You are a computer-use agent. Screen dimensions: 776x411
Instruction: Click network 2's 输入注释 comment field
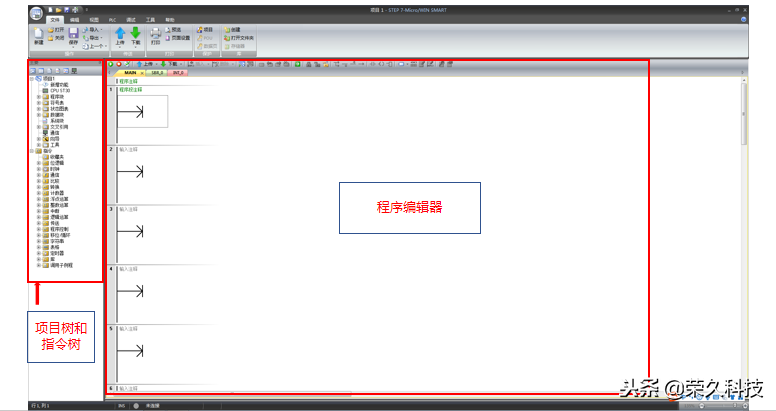pos(129,150)
